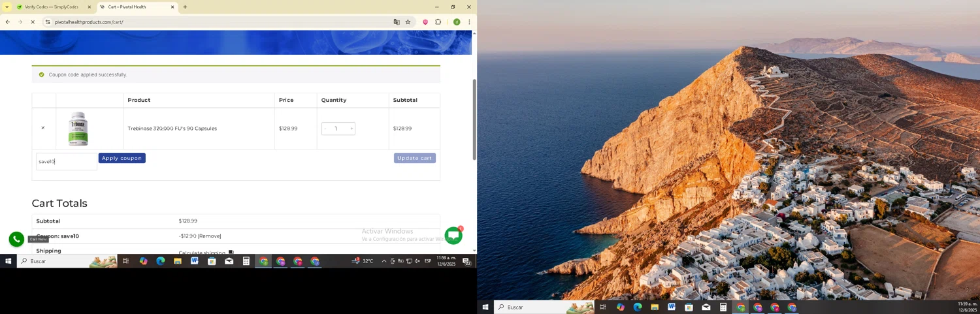
Task: Click the page's vertical scrollbar thumb
Action: click(474, 119)
